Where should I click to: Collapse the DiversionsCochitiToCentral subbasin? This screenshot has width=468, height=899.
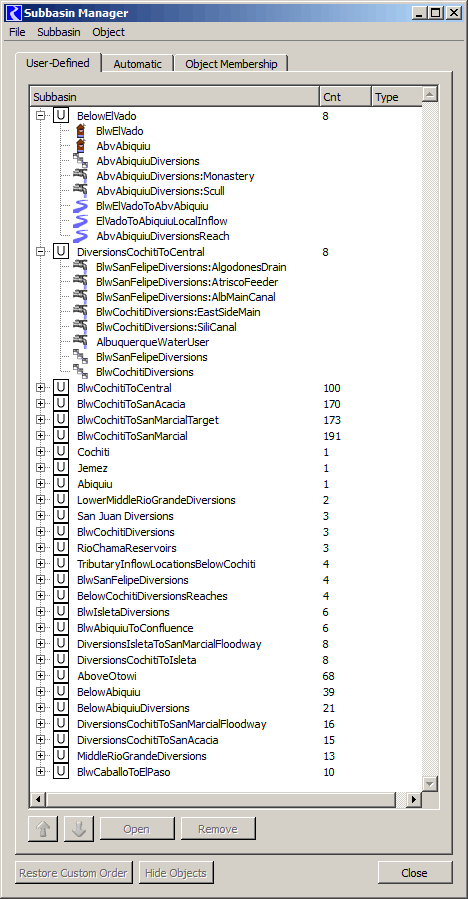coord(40,252)
